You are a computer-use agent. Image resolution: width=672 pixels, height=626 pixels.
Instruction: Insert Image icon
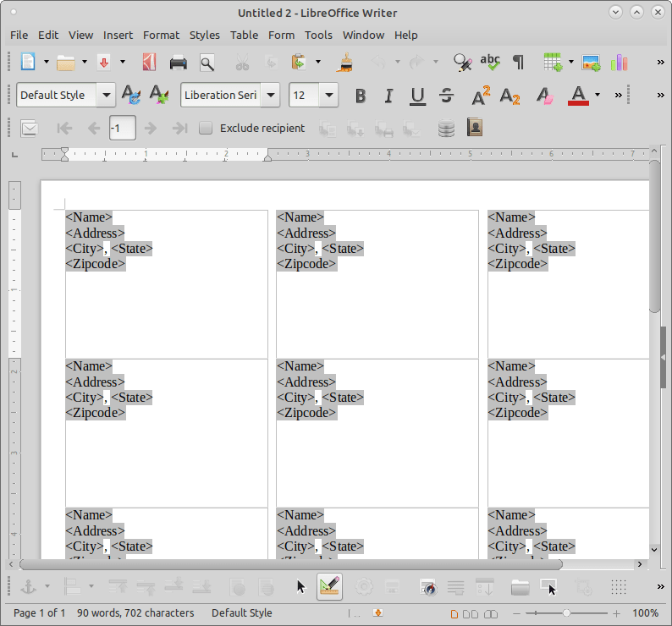591,63
